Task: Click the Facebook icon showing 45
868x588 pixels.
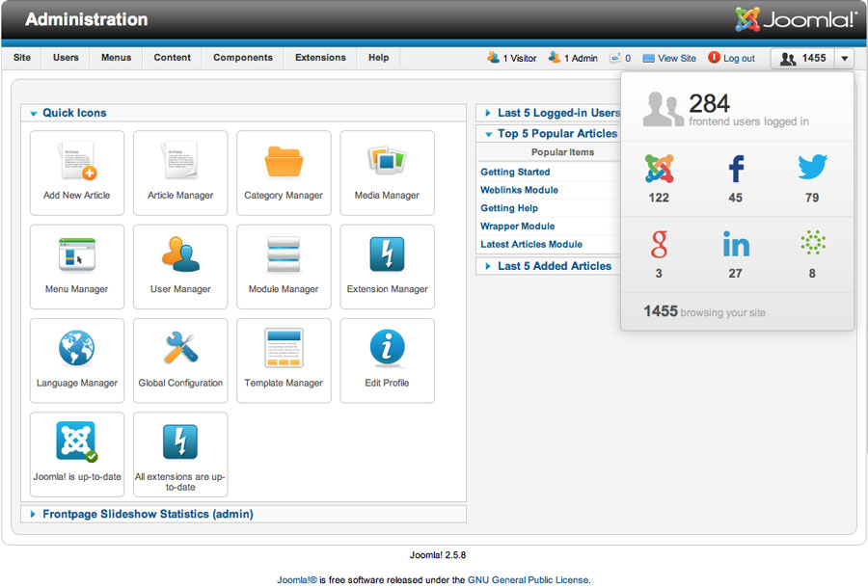Action: point(736,169)
